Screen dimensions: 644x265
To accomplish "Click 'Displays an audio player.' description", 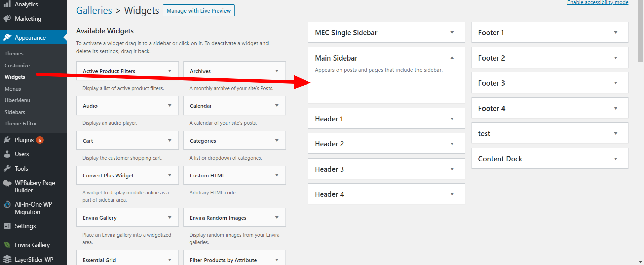I will click(x=110, y=123).
